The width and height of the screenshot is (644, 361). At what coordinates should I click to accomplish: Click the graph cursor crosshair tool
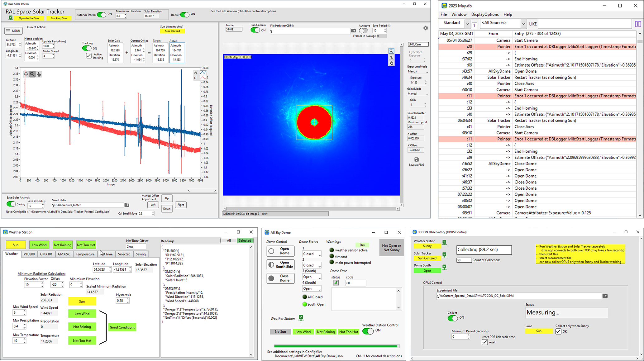pos(26,74)
